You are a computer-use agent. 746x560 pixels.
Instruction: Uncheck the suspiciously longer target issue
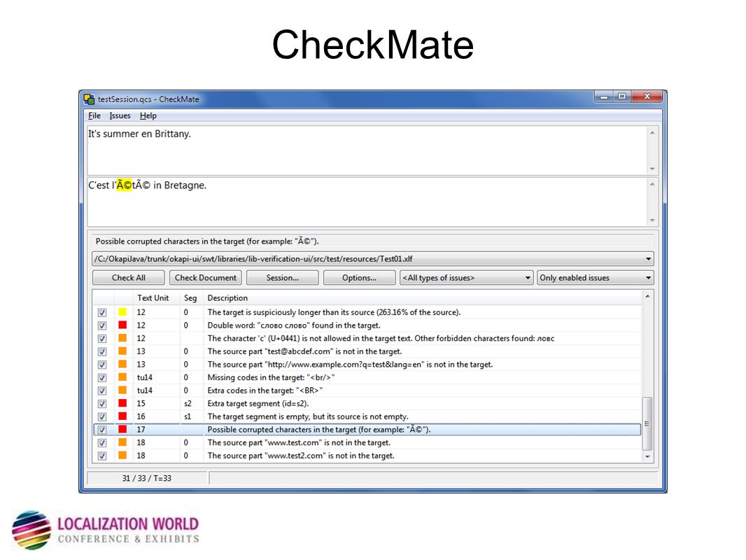(x=102, y=313)
